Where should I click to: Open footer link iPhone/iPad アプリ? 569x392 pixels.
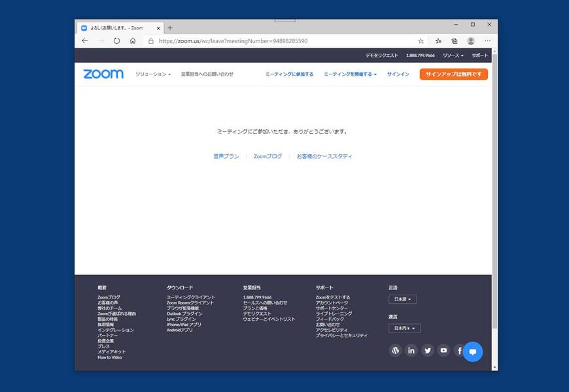coord(184,325)
